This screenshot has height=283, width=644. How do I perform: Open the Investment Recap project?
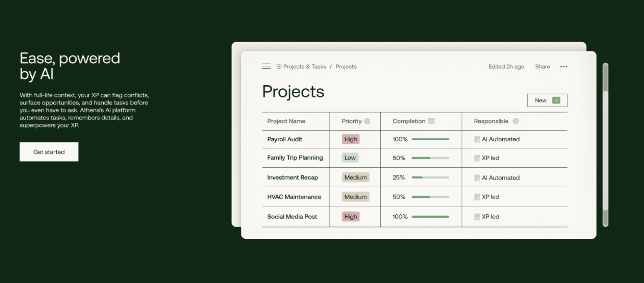pyautogui.click(x=292, y=177)
